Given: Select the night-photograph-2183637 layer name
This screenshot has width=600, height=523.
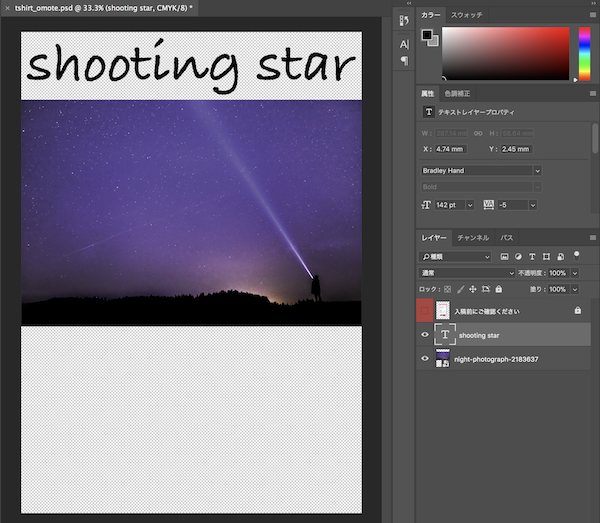Looking at the screenshot, I should (x=496, y=359).
